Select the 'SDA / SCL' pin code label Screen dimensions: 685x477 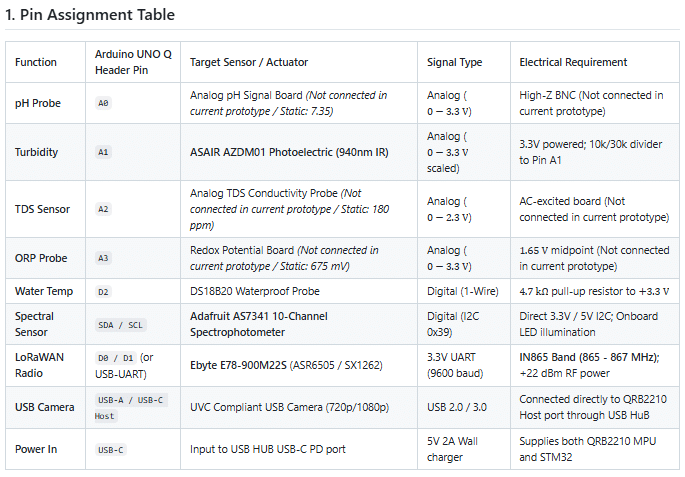point(121,325)
